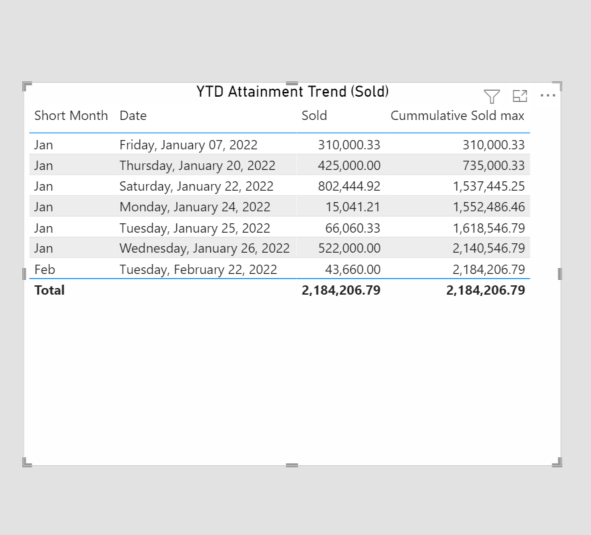The height and width of the screenshot is (535, 591).
Task: Click the left-middle resize handle of the visual
Action: [24, 274]
